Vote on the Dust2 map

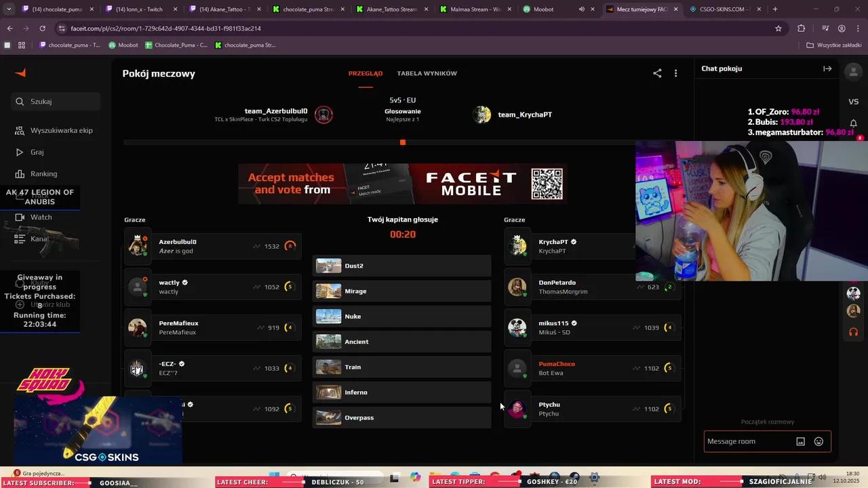(x=402, y=266)
